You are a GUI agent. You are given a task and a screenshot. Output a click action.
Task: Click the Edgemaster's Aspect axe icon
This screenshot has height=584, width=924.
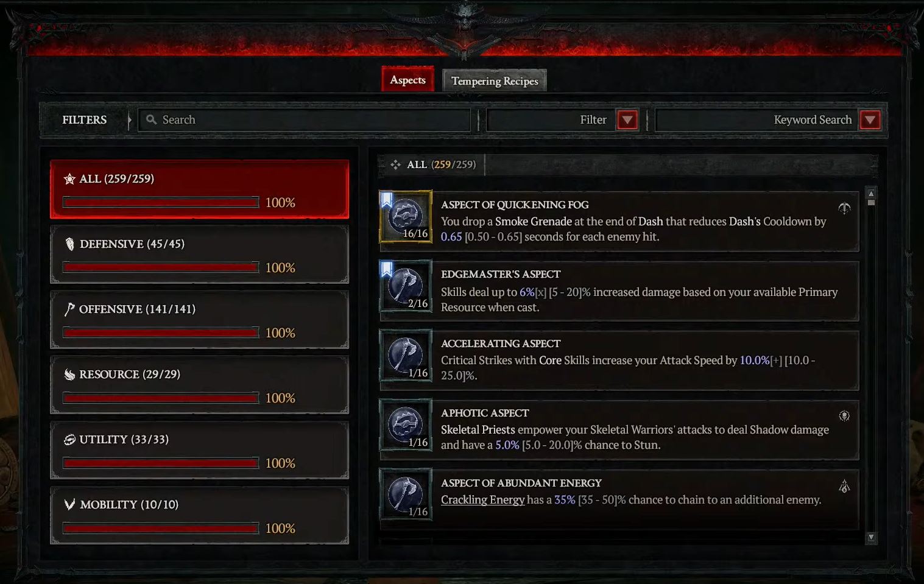pos(406,286)
